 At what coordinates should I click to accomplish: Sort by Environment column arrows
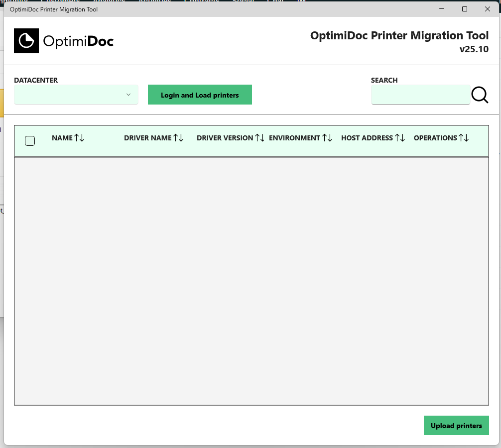click(x=327, y=138)
